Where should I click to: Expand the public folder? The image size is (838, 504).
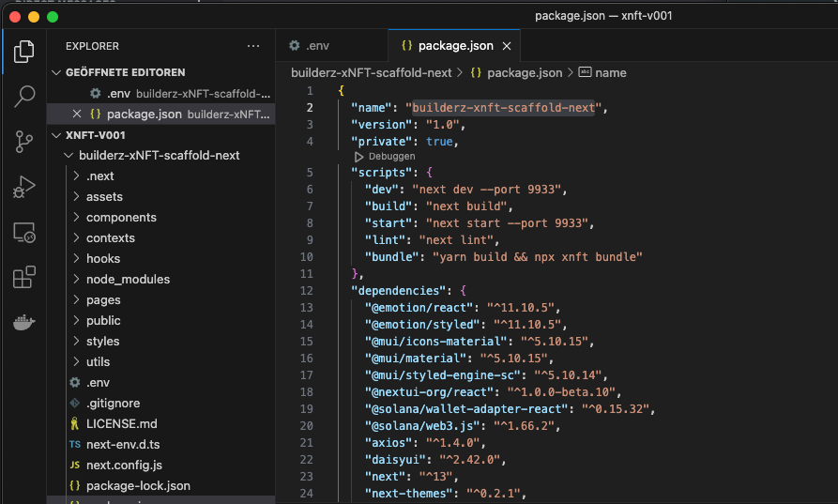76,320
